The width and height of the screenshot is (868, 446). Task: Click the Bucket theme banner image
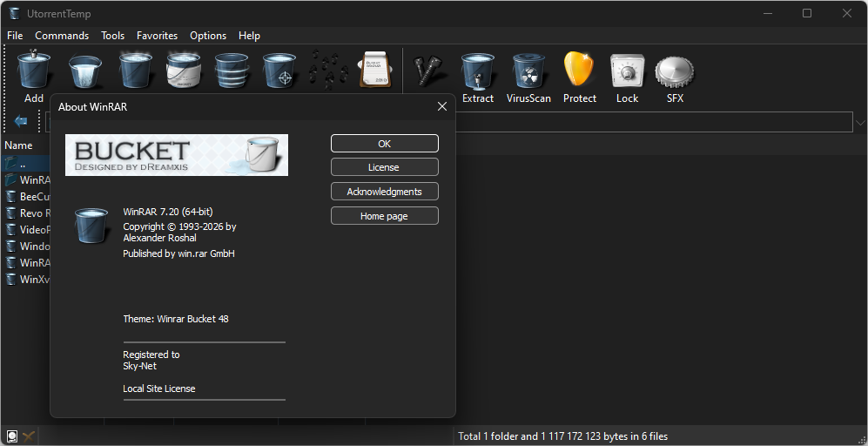(x=177, y=155)
